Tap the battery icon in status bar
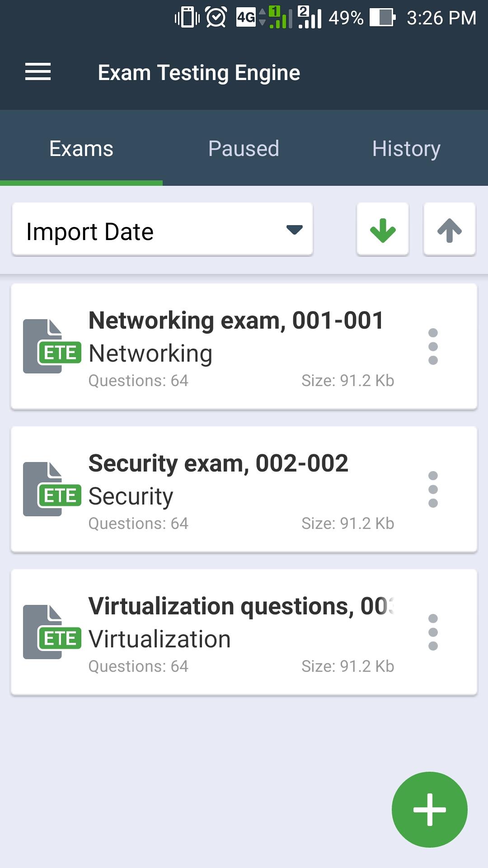 coord(382,18)
